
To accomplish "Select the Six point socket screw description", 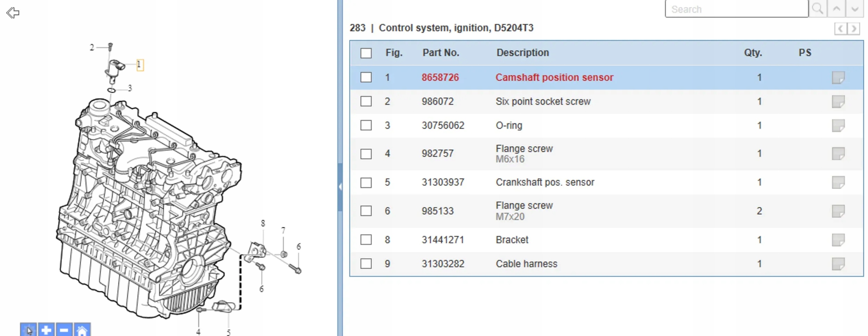I will pos(543,101).
